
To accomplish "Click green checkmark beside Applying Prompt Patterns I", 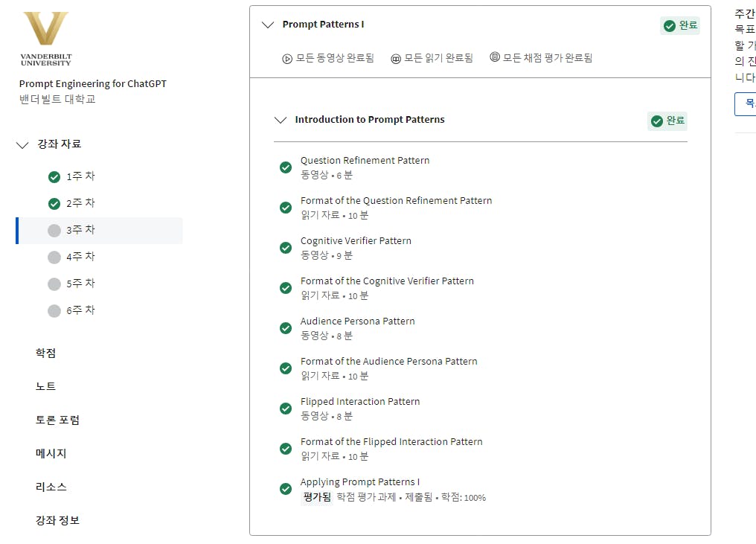I will [x=286, y=489].
